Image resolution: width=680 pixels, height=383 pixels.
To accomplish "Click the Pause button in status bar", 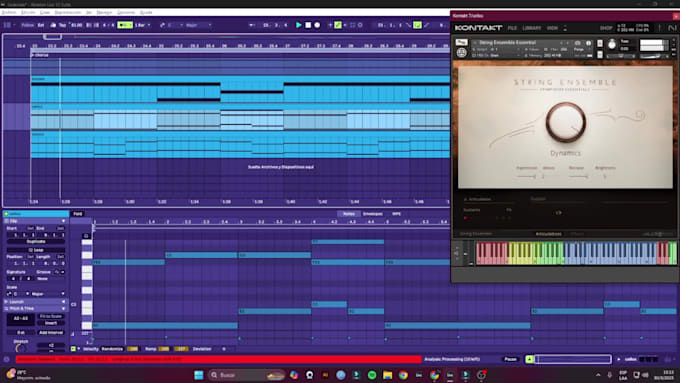I will [511, 359].
